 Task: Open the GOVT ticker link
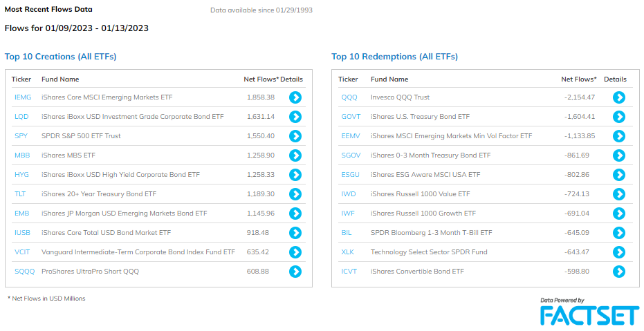(x=351, y=117)
